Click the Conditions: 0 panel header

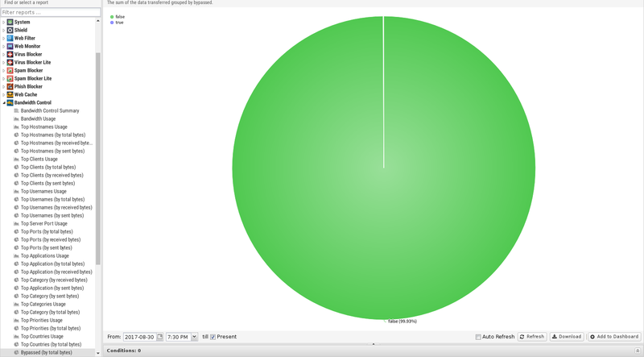point(373,351)
